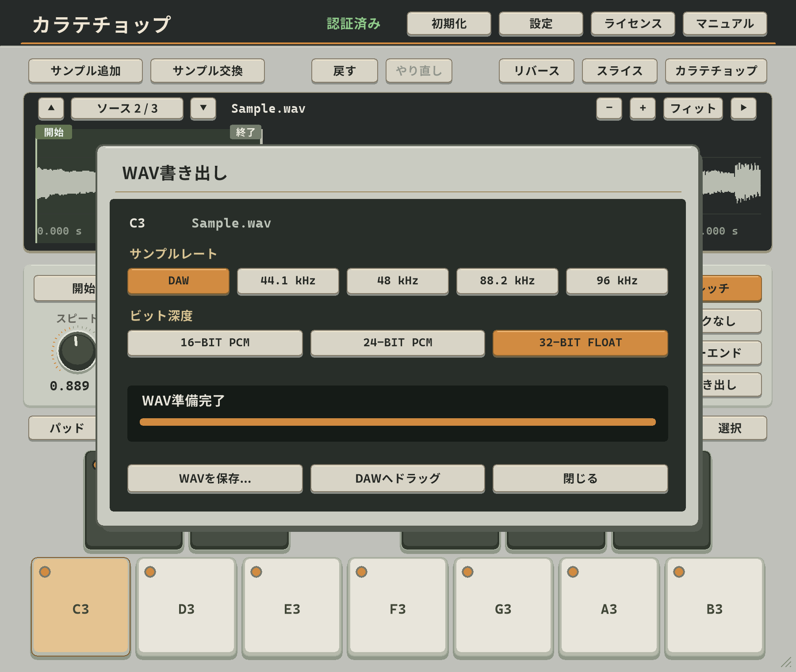Select the G3 pad
Viewport: 796px width, 672px height.
503,607
